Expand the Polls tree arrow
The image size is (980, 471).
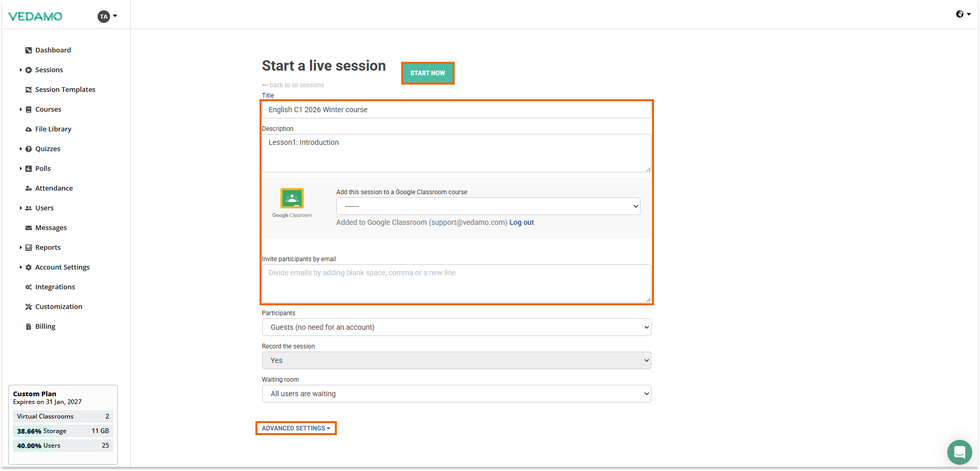[21, 169]
